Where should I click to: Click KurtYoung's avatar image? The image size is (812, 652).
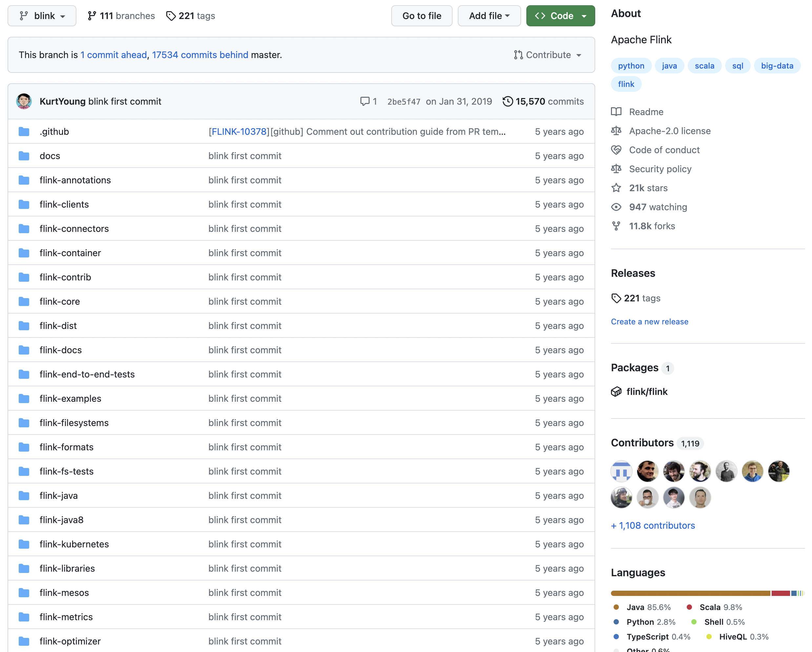(x=24, y=101)
